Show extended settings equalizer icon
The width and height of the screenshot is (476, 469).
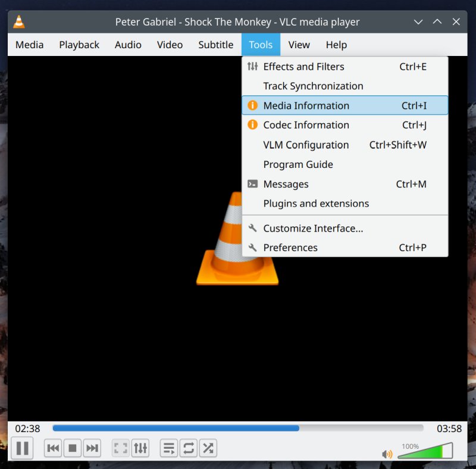(x=140, y=448)
